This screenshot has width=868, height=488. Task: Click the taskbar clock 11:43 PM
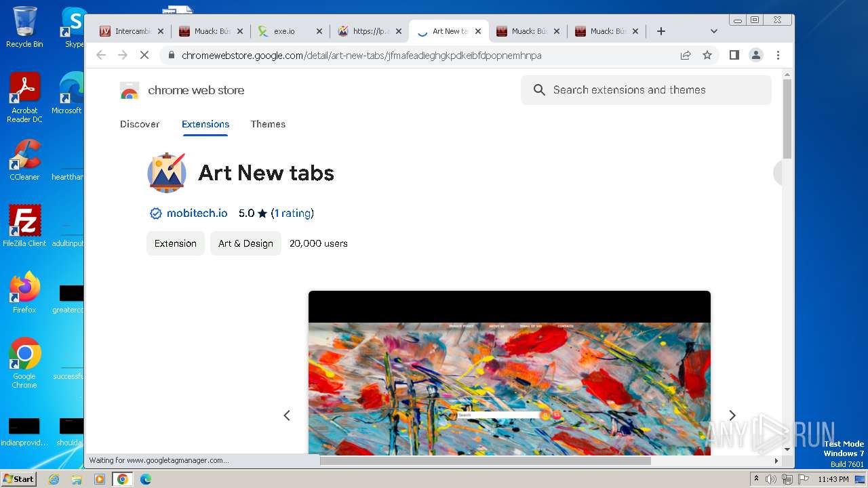point(833,479)
